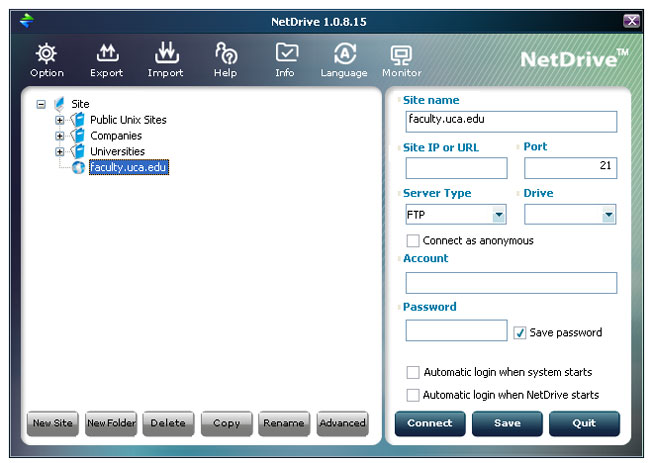653x463 pixels.
Task: Click the Site root notebook icon
Action: pyautogui.click(x=59, y=104)
